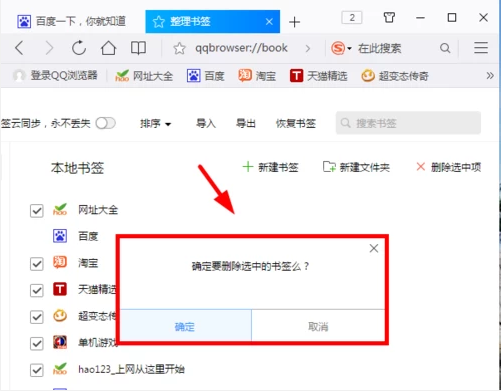Viewport: 501px width, 391px height.
Task: Open 淘宝 bookmark in bookmarks bar
Action: point(257,76)
